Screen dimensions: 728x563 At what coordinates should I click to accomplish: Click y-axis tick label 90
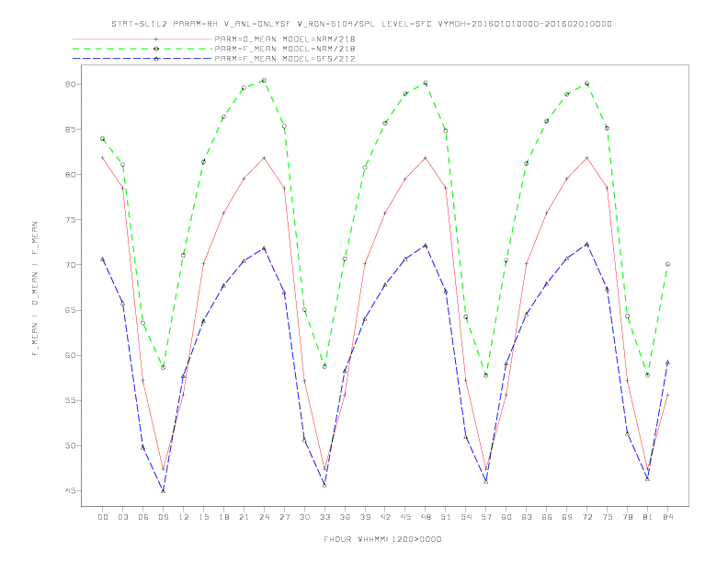tap(71, 85)
